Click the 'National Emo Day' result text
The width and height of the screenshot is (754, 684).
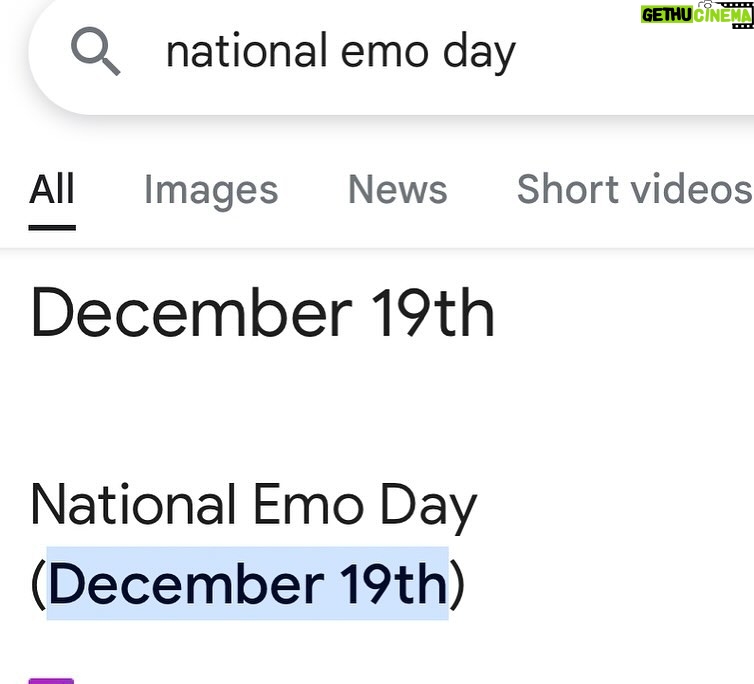coord(253,505)
